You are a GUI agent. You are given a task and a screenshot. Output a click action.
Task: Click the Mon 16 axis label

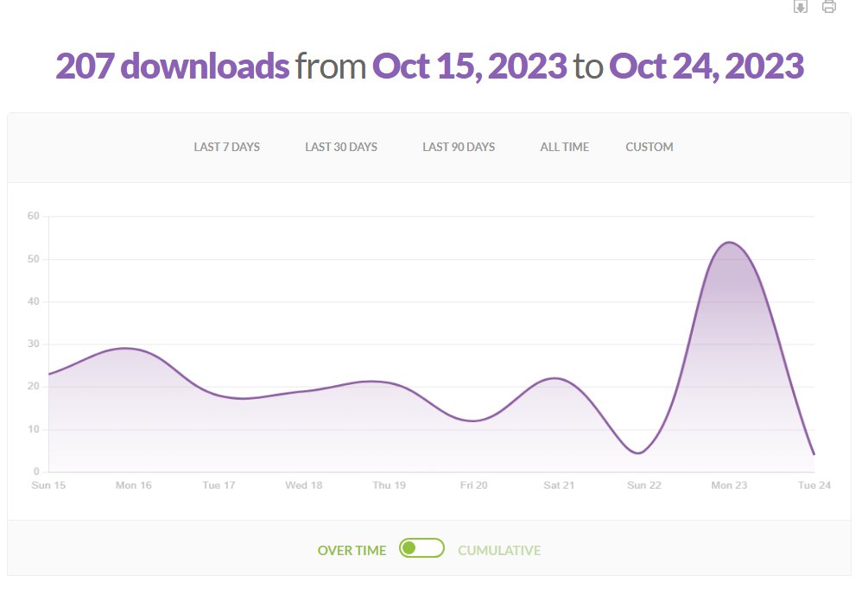point(133,485)
